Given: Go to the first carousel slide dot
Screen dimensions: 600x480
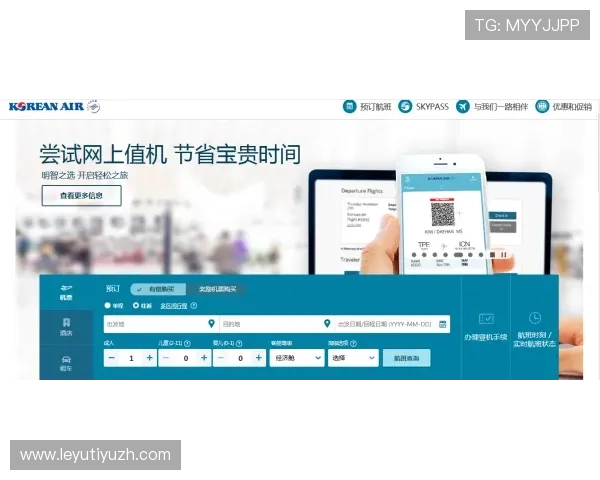Looking at the screenshot, I should tap(414, 255).
